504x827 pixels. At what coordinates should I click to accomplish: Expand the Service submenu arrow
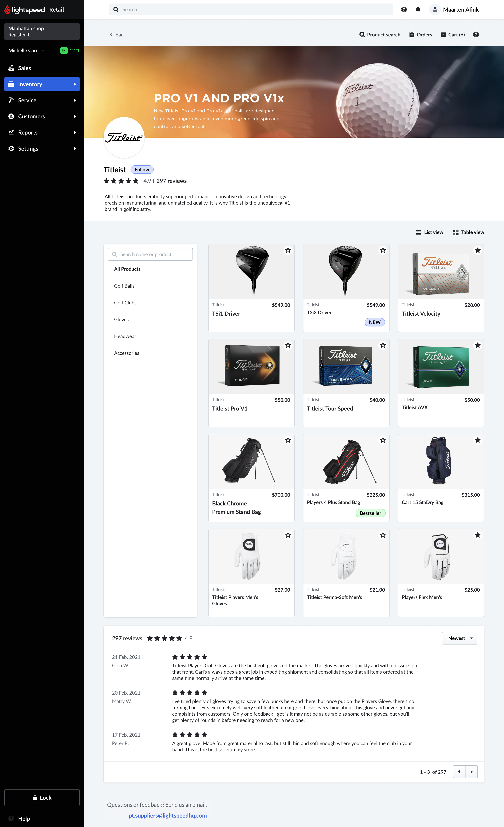tap(75, 100)
